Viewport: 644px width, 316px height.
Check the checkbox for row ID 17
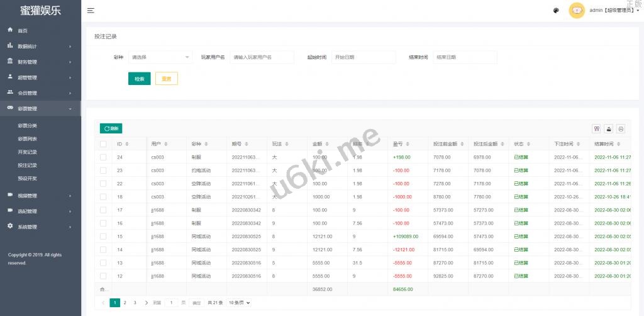point(103,210)
